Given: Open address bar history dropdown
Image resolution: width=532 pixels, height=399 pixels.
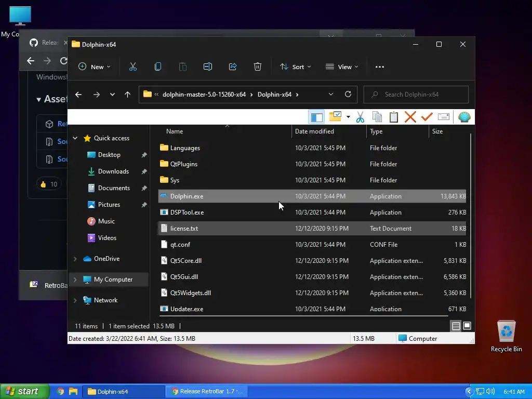Looking at the screenshot, I should point(331,95).
